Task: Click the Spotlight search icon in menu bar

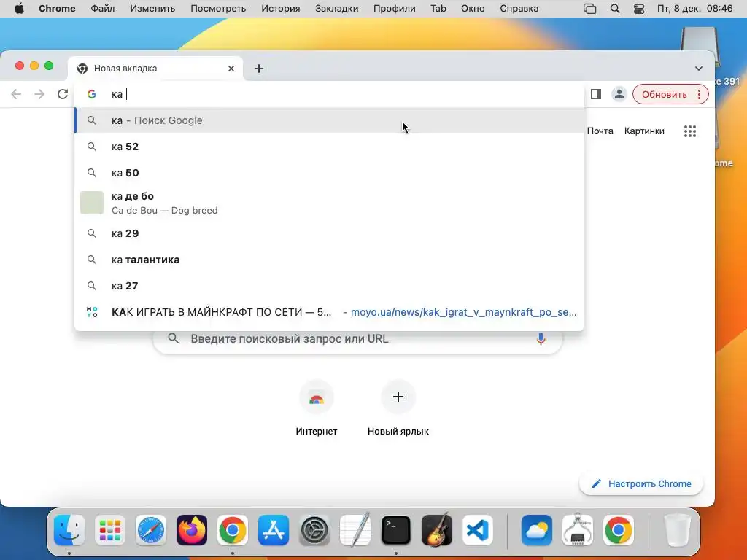Action: coord(615,9)
